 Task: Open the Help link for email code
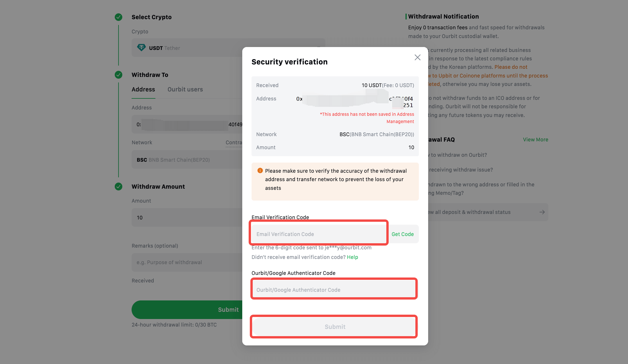pyautogui.click(x=352, y=257)
